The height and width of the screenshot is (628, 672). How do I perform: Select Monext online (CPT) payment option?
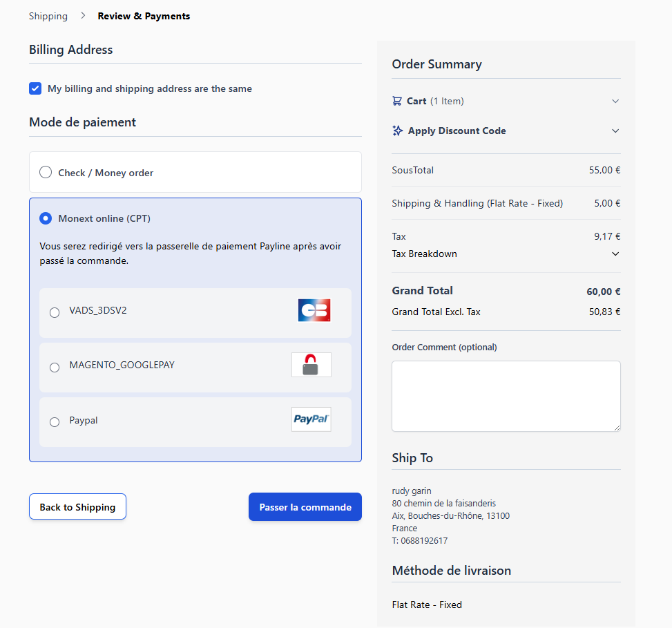(x=46, y=218)
